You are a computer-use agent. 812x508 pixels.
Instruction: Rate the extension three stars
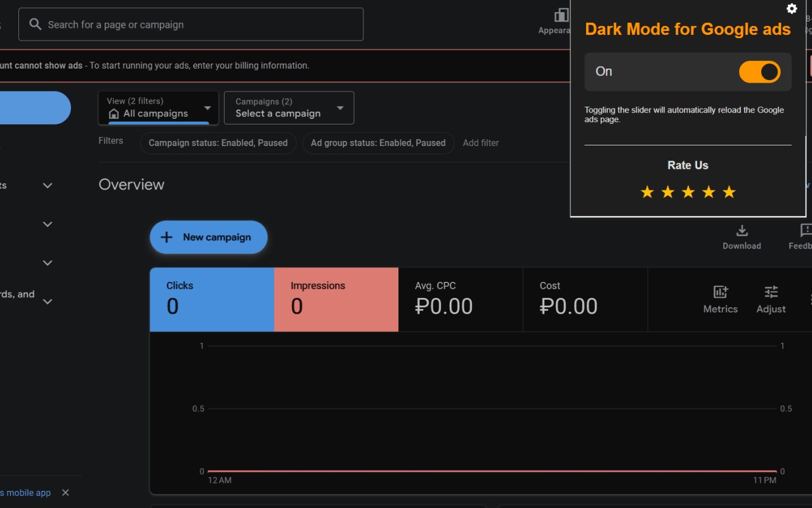point(688,192)
